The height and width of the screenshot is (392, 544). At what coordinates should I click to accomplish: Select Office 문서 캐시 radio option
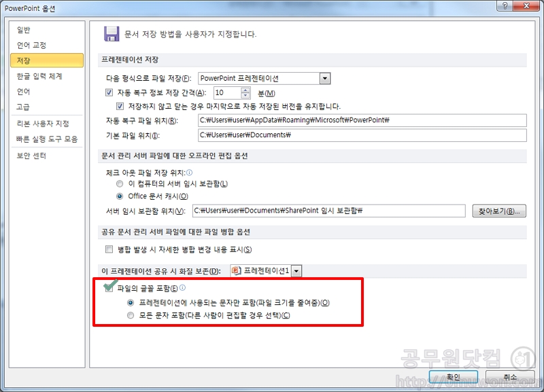coord(120,196)
